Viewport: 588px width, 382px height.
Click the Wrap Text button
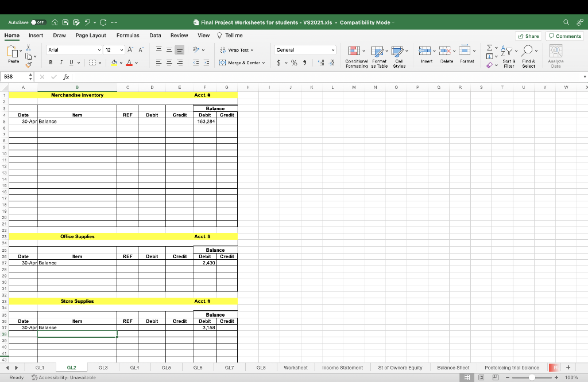pyautogui.click(x=236, y=50)
